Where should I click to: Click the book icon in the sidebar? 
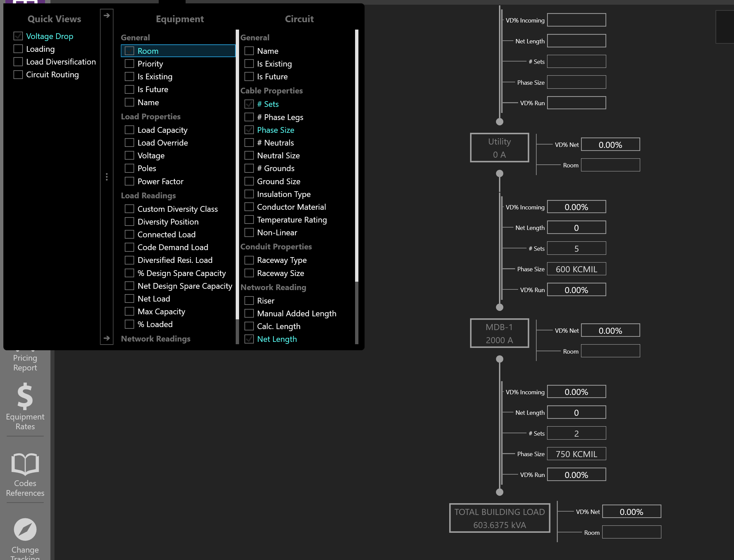[25, 465]
